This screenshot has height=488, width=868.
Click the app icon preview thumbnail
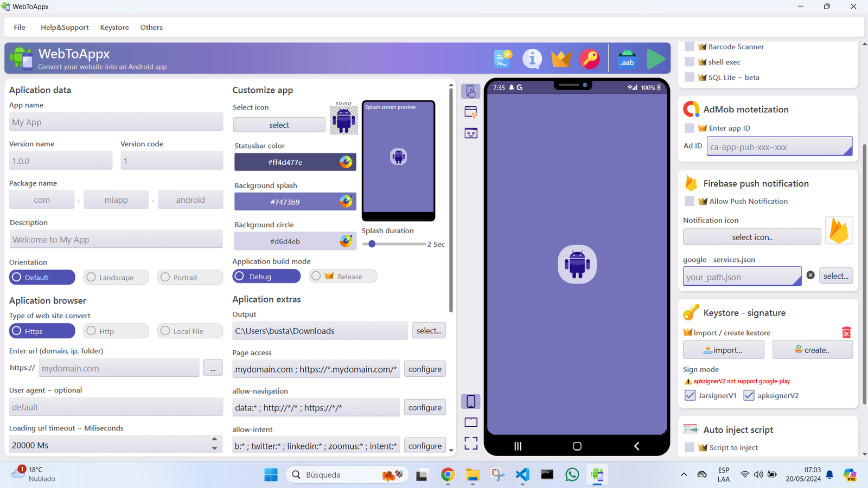344,120
